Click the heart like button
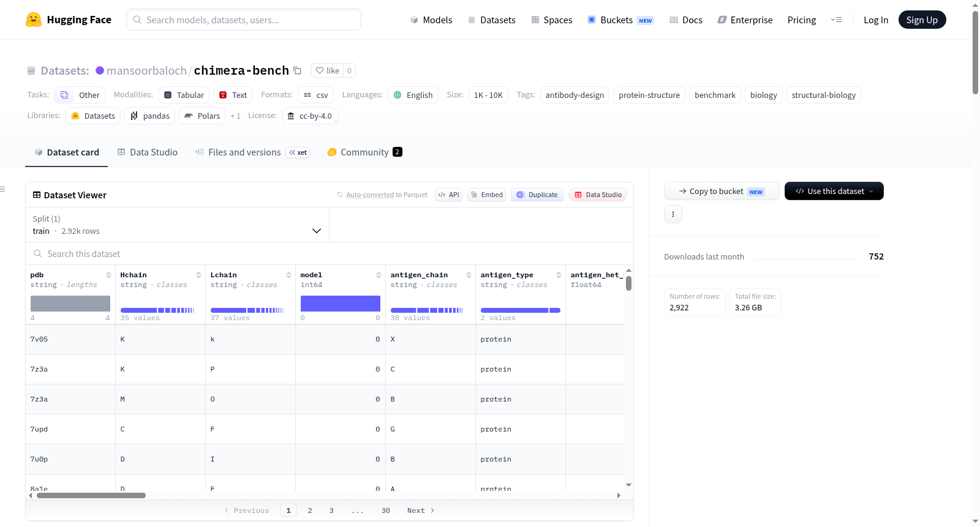The image size is (980, 527). point(328,70)
